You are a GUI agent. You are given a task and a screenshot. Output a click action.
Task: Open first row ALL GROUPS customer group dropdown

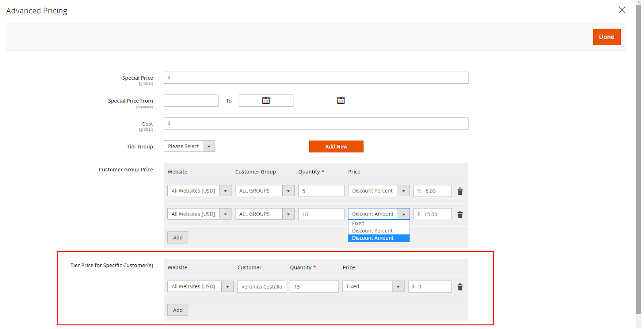coord(266,191)
